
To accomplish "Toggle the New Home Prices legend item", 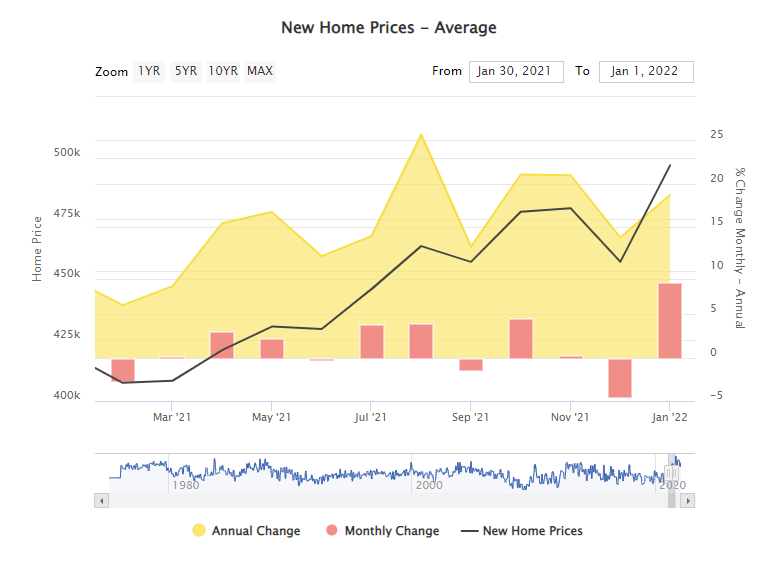I will (521, 530).
